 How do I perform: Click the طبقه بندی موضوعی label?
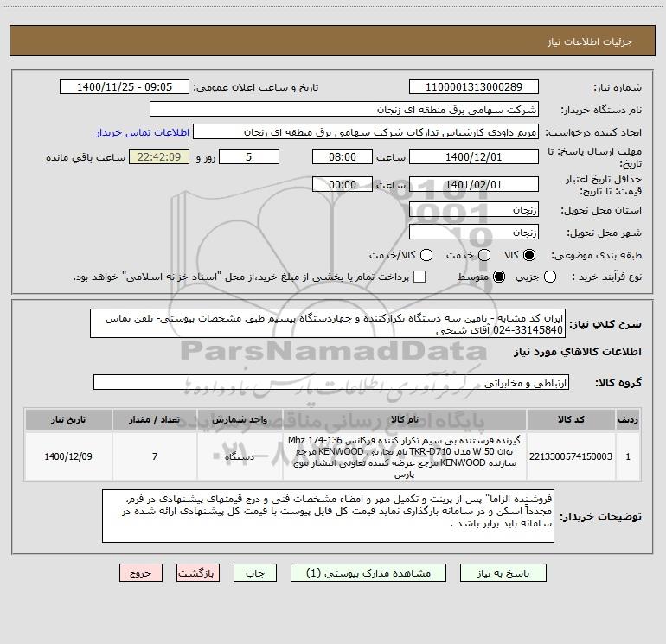[x=596, y=255]
